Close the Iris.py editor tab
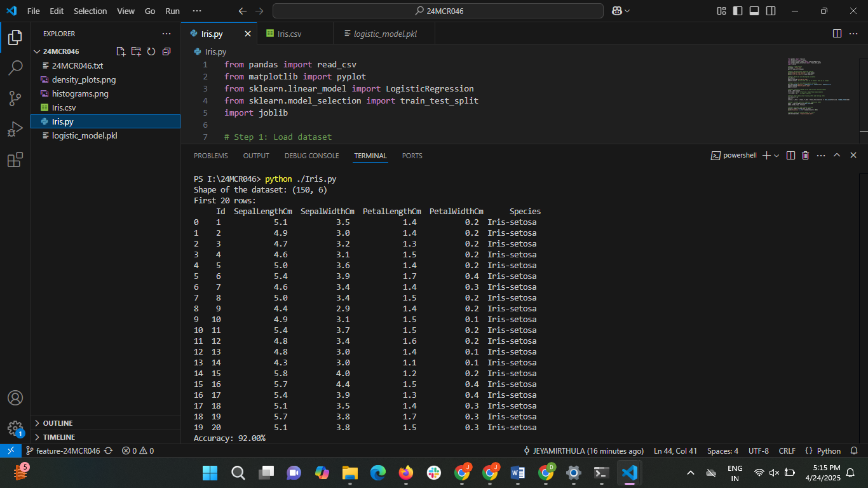 click(x=248, y=34)
